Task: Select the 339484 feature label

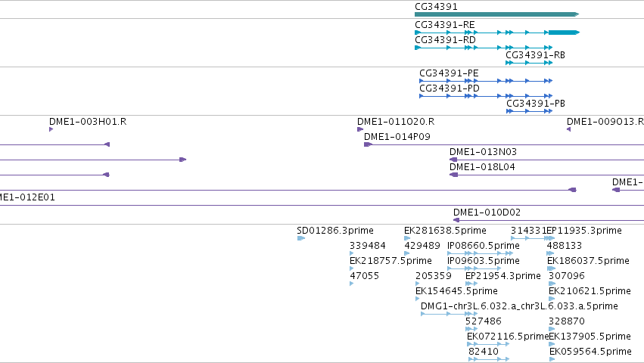Action: tap(368, 246)
